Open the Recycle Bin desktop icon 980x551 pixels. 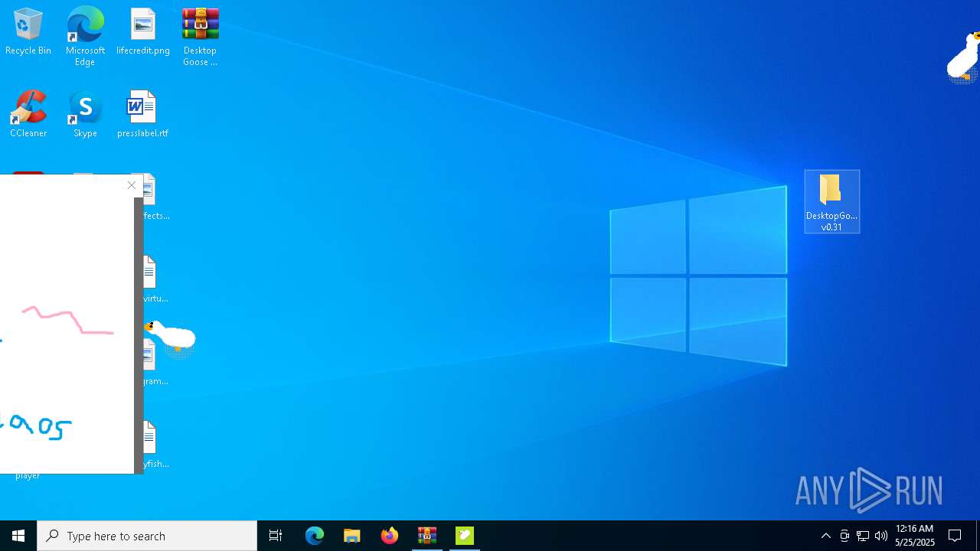28,32
